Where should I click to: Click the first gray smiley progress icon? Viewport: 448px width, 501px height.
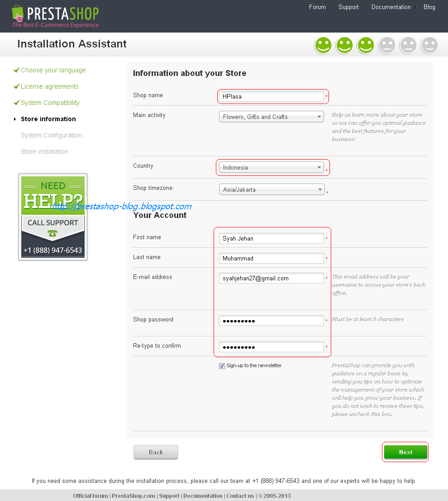click(387, 45)
